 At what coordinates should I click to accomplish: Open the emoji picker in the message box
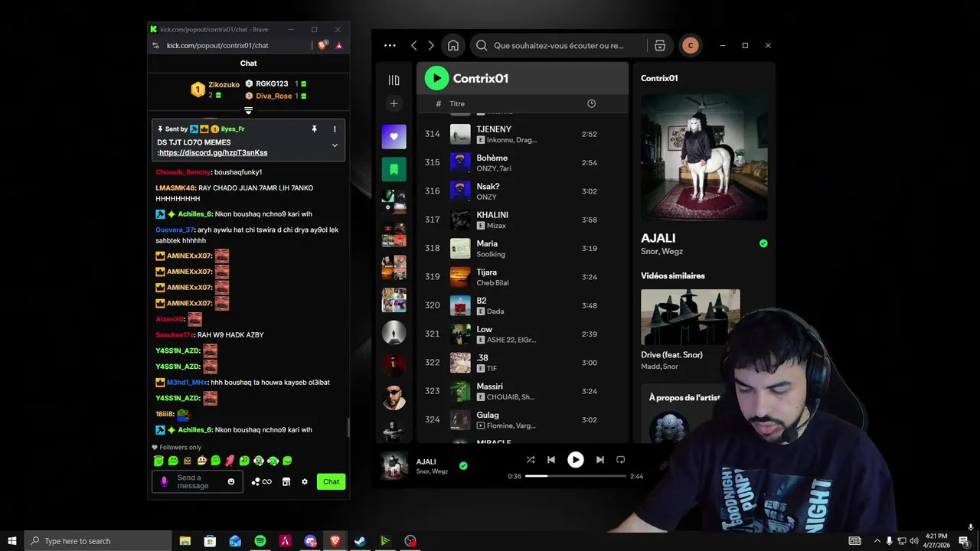231,481
